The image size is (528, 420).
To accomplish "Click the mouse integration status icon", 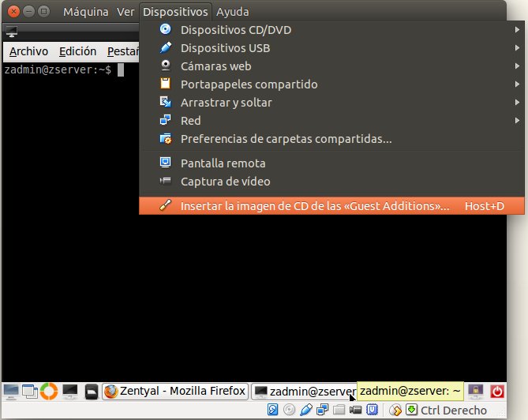I will coord(395,410).
